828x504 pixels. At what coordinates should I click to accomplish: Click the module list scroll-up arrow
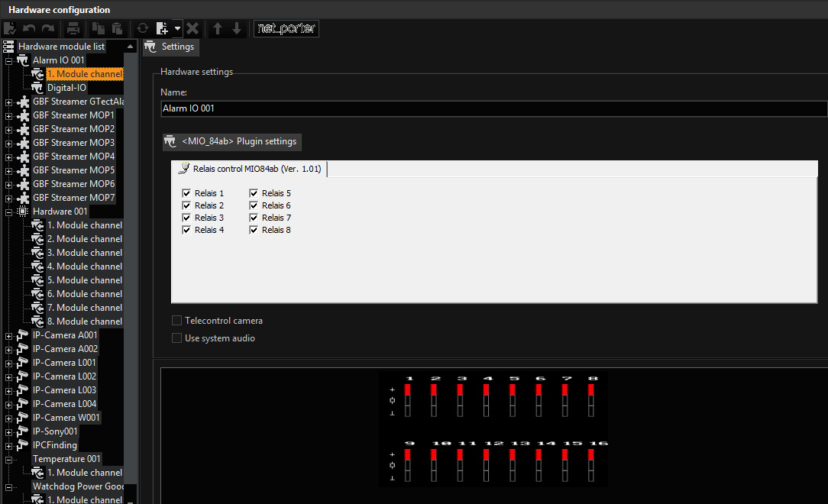(130, 47)
